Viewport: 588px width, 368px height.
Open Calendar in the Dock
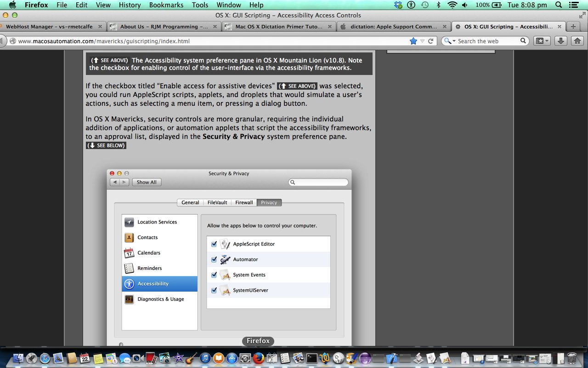(85, 358)
